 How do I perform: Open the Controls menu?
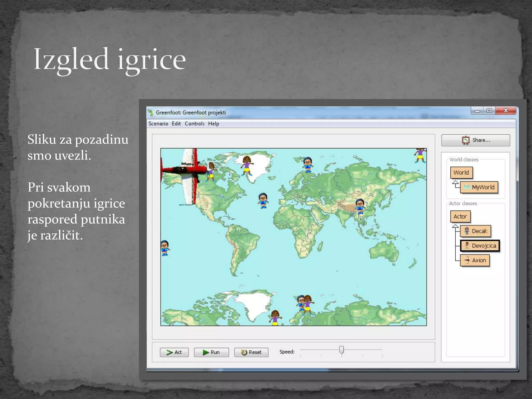point(195,124)
